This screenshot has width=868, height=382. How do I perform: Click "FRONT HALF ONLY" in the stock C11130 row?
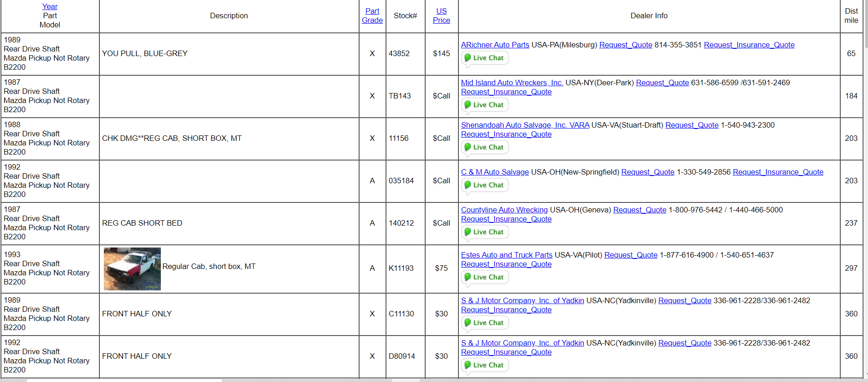[x=137, y=314]
